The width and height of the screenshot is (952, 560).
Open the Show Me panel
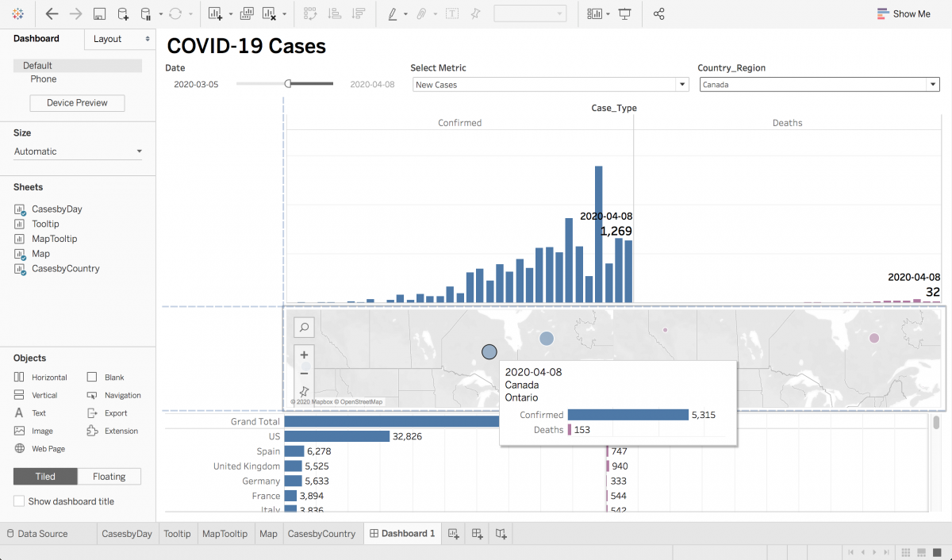(x=904, y=13)
